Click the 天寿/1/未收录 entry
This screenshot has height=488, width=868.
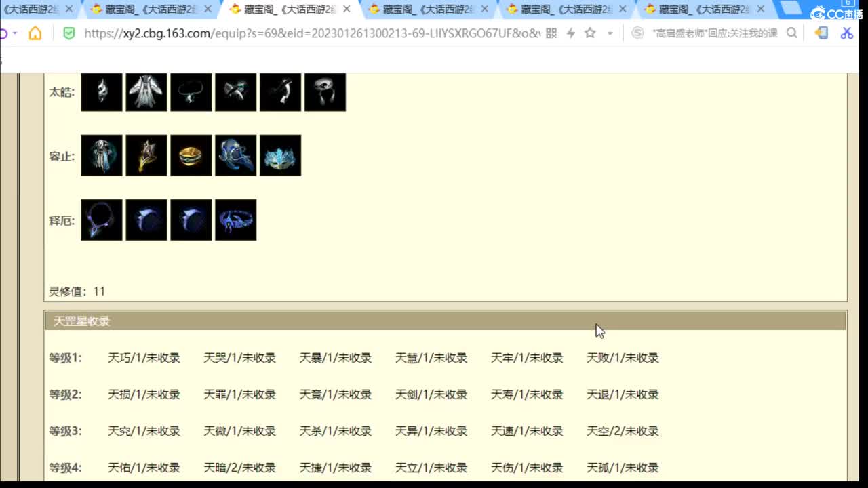(527, 394)
